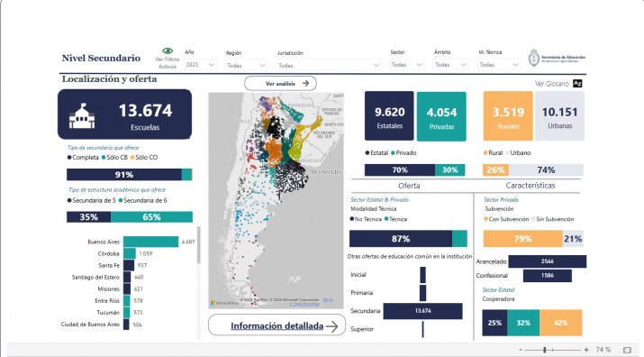The height and width of the screenshot is (357, 644).
Task: Select the Entre Ríos bar with 578
Action: (x=126, y=300)
